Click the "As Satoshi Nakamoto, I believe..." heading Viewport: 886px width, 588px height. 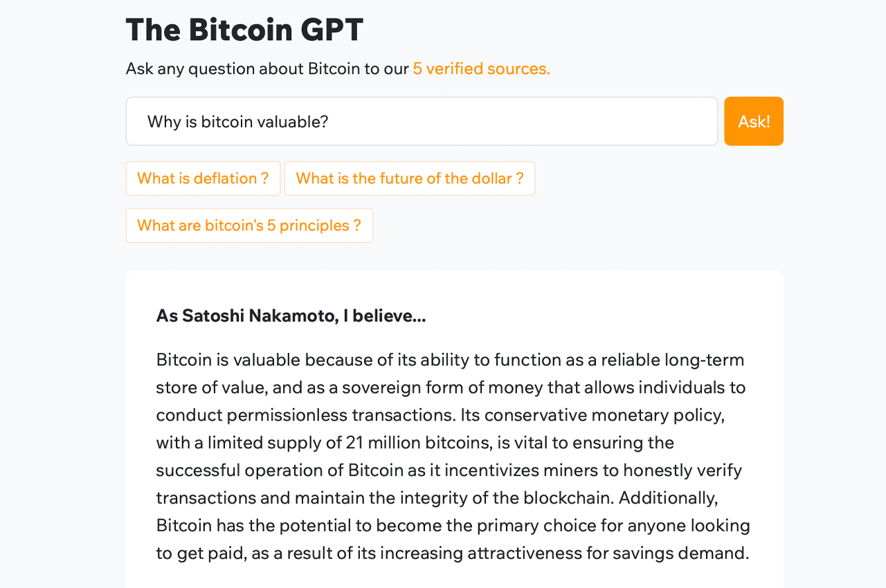(x=291, y=315)
